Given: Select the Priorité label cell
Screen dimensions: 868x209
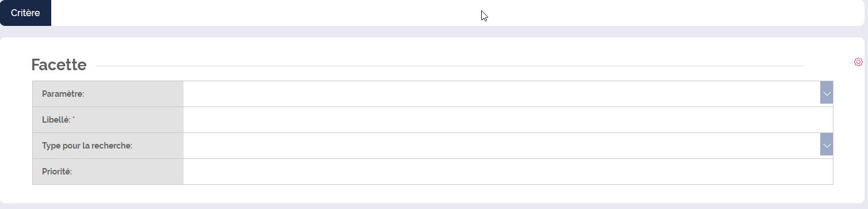Looking at the screenshot, I should coord(108,172).
